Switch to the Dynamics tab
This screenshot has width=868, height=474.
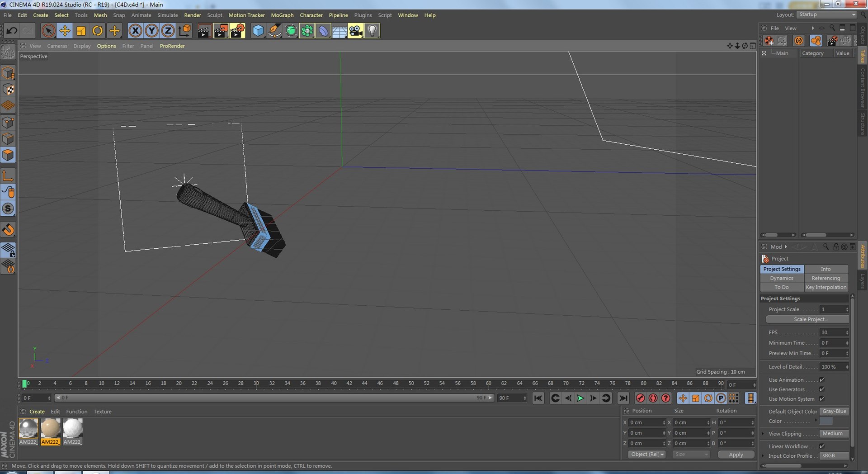pos(782,278)
